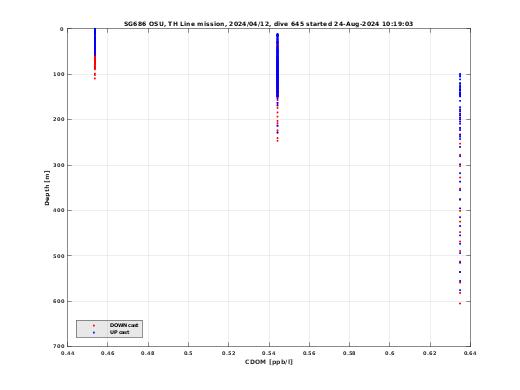The height and width of the screenshot is (390, 520).
Task: Click the legend box background
Action: click(x=109, y=329)
